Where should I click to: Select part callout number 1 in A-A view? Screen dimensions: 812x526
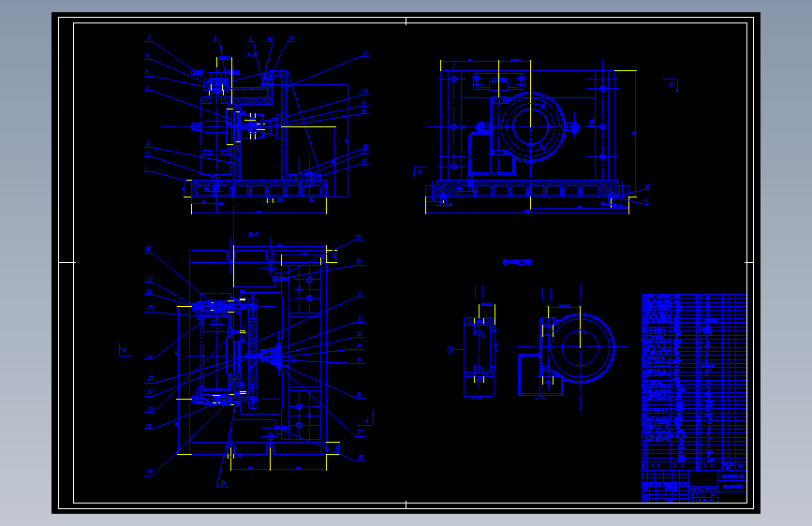146,169
